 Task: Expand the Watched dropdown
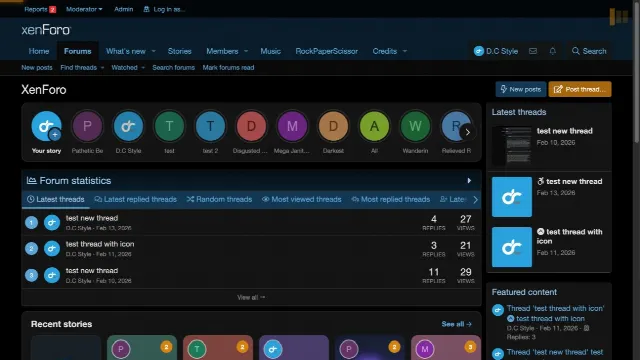143,68
